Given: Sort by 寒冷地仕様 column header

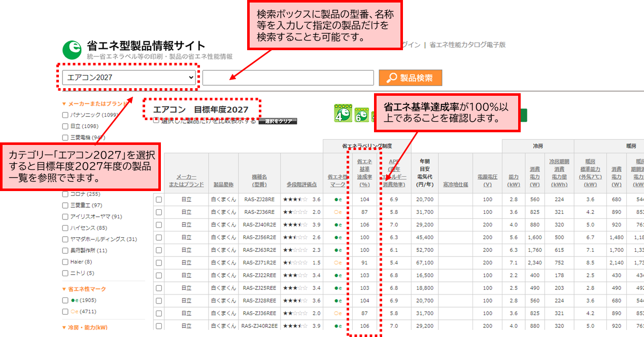Looking at the screenshot, I should point(455,184).
